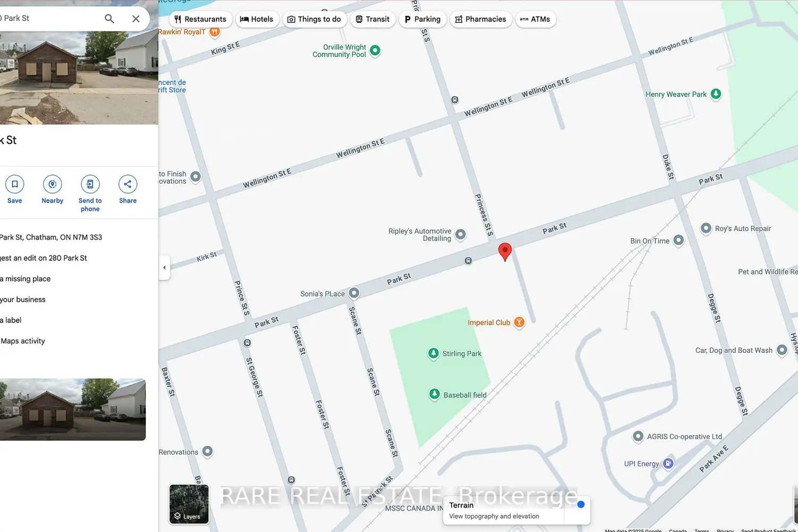798x532 pixels.
Task: Open the Layers panel thumbnail
Action: [x=188, y=504]
